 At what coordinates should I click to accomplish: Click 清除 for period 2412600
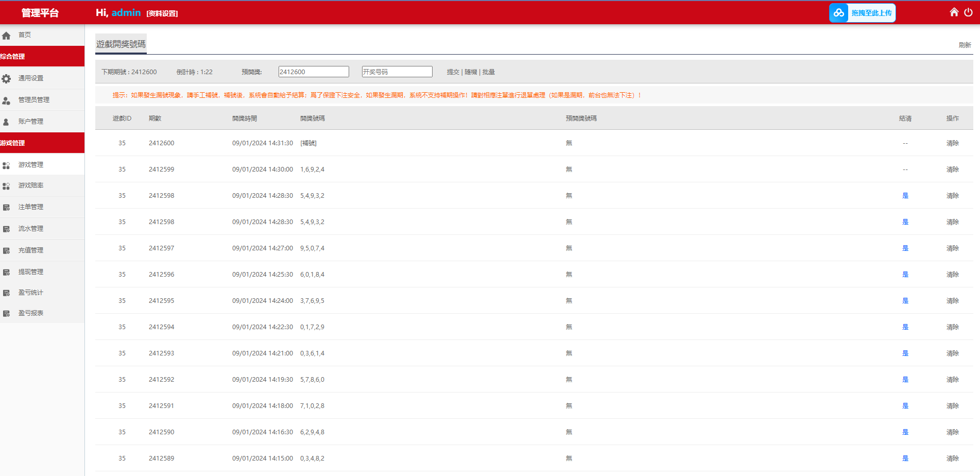[952, 143]
